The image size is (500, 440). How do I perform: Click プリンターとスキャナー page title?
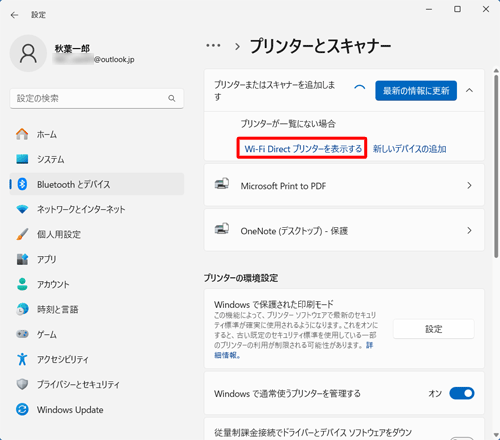click(x=320, y=46)
